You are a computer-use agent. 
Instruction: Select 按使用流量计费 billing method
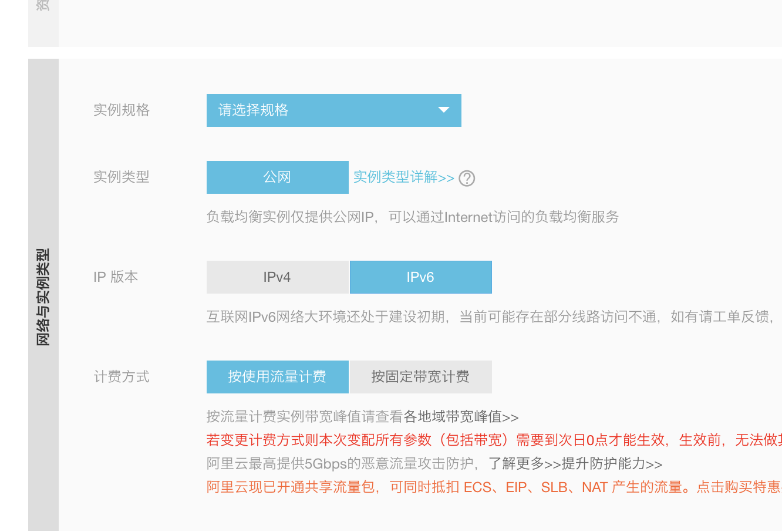277,377
